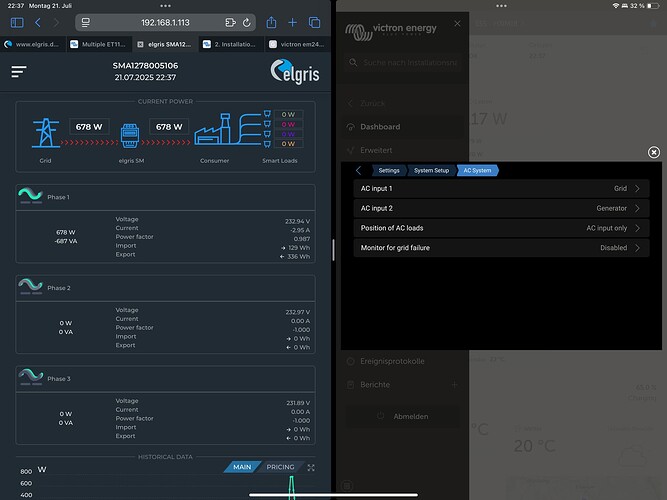Click the elgris logo
Screen dimensions: 667x500
tap(295, 71)
